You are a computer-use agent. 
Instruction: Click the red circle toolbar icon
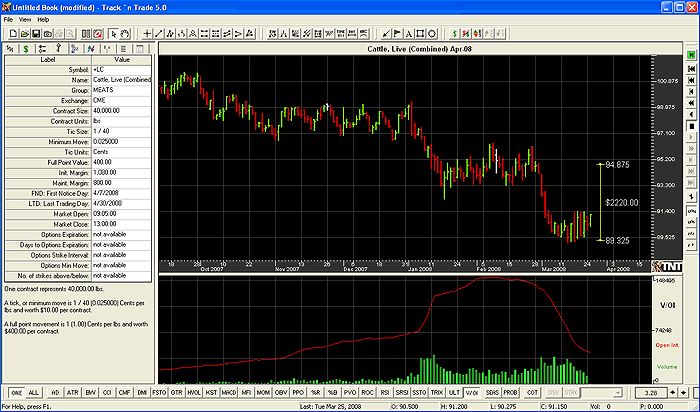[x=98, y=33]
